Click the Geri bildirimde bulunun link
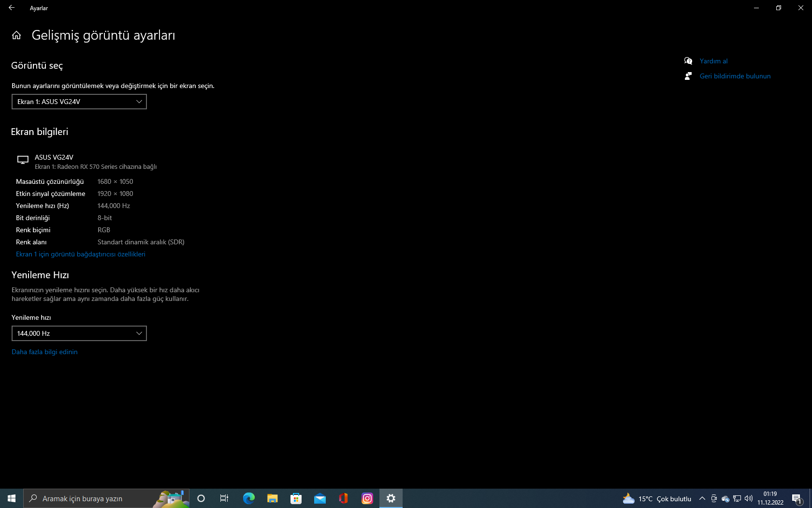The height and width of the screenshot is (508, 812). coord(735,76)
